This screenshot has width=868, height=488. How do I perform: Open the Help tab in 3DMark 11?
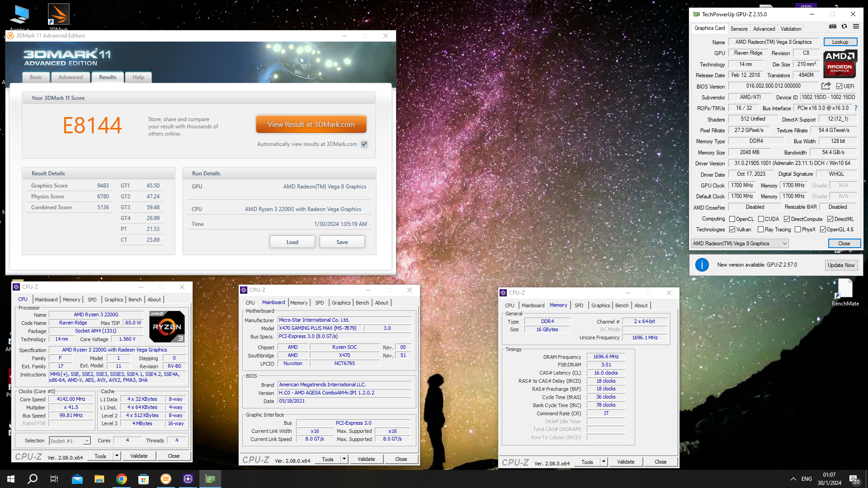[x=138, y=77]
